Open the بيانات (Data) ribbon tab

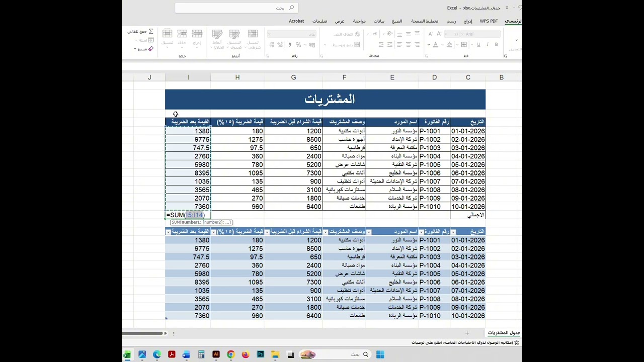pos(379,21)
